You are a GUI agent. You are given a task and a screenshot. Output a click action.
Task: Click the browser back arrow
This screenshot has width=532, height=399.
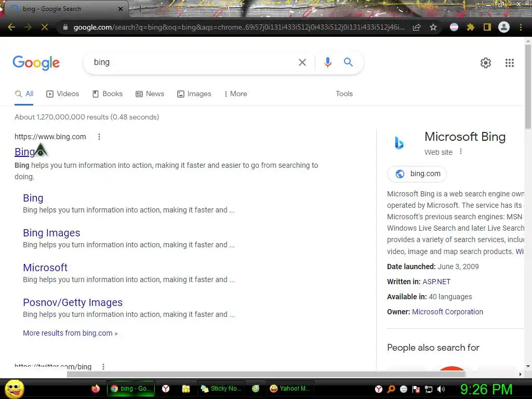point(11,27)
